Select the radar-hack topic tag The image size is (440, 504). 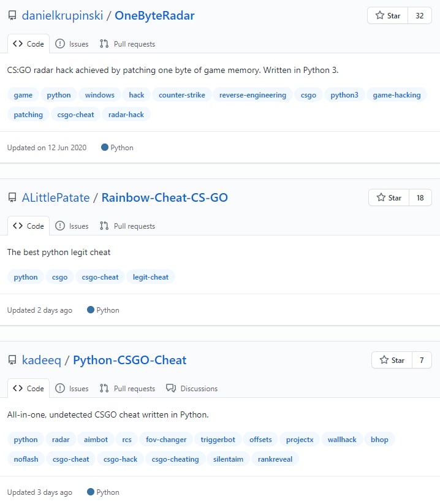coord(126,115)
